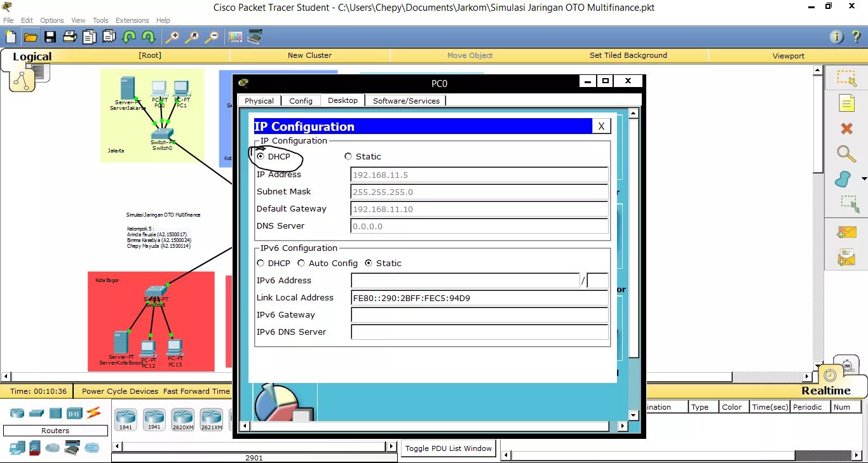Open the Logical workspace view

click(x=32, y=57)
